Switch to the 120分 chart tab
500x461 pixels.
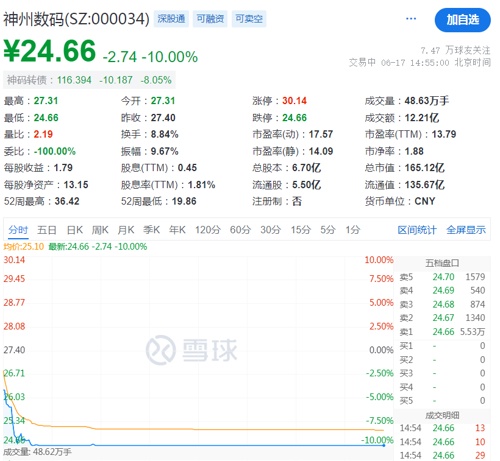coord(208,230)
